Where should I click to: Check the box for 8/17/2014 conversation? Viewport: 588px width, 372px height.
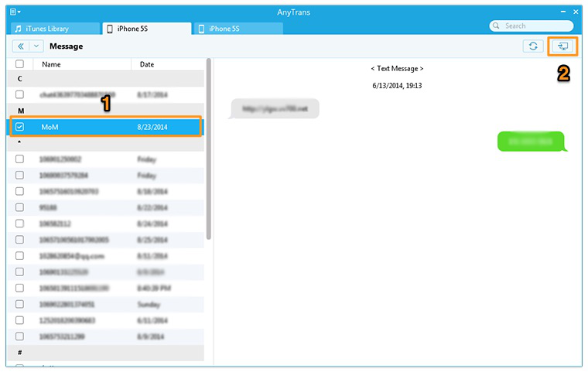pyautogui.click(x=19, y=94)
